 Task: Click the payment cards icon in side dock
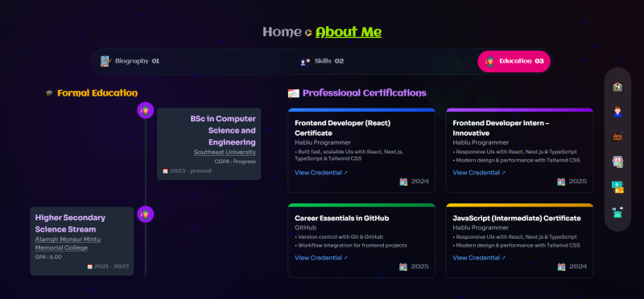(617, 187)
